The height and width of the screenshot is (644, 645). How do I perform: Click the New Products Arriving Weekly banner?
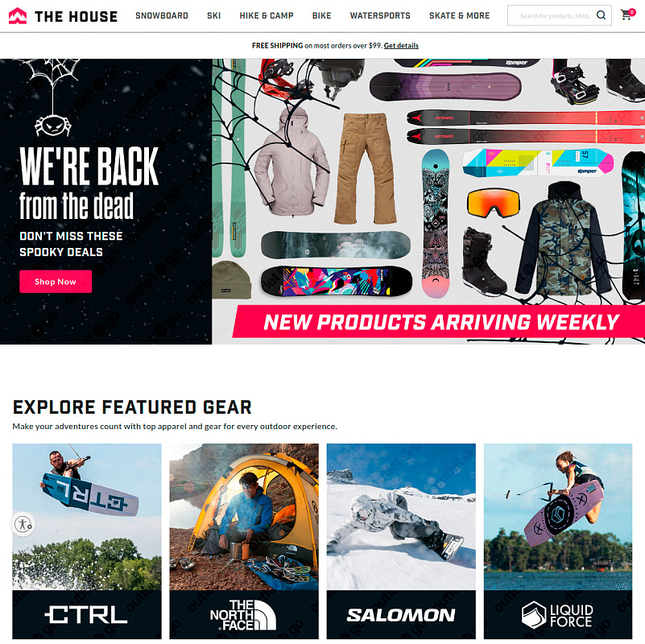439,321
